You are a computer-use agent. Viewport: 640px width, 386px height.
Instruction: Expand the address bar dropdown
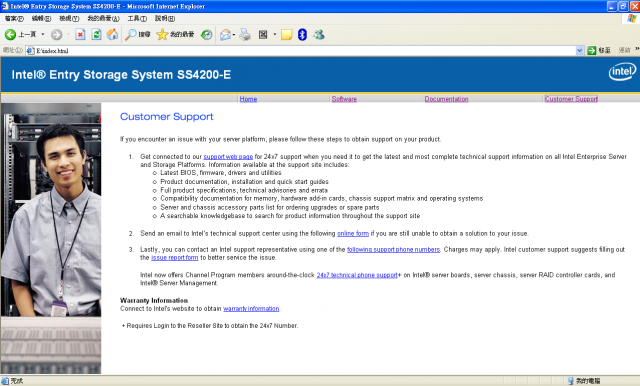tap(580, 51)
